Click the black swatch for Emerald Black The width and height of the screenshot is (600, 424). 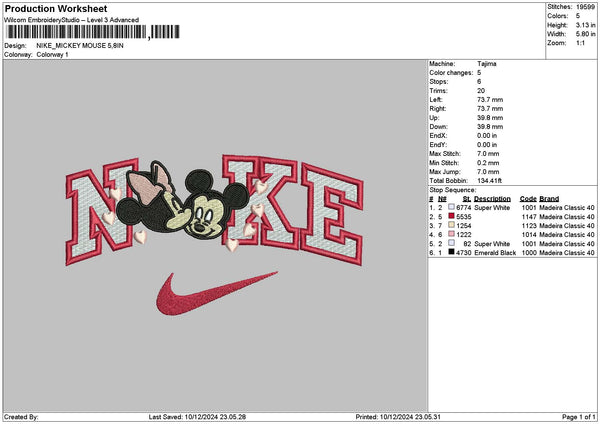point(452,252)
